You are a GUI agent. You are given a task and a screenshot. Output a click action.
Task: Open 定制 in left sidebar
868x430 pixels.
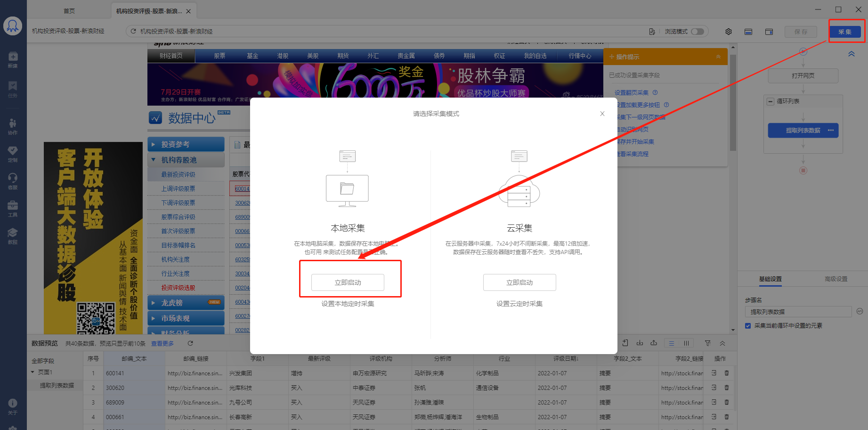(13, 154)
